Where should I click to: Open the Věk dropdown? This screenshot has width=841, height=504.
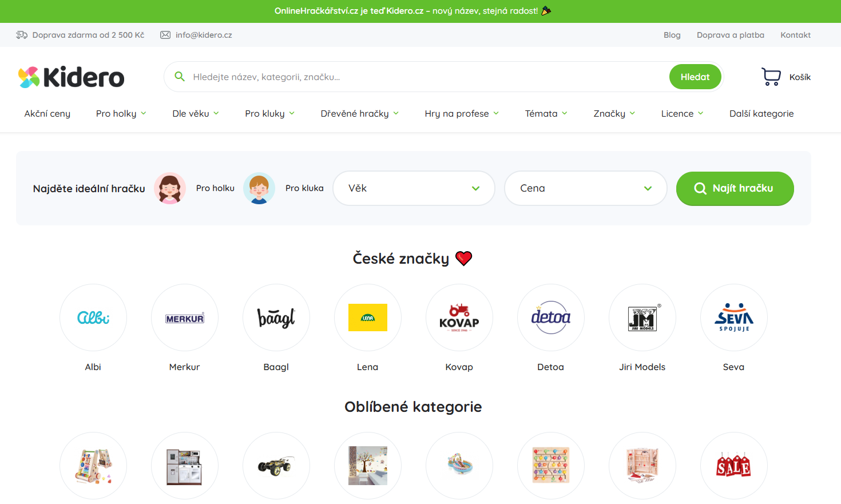(x=414, y=188)
